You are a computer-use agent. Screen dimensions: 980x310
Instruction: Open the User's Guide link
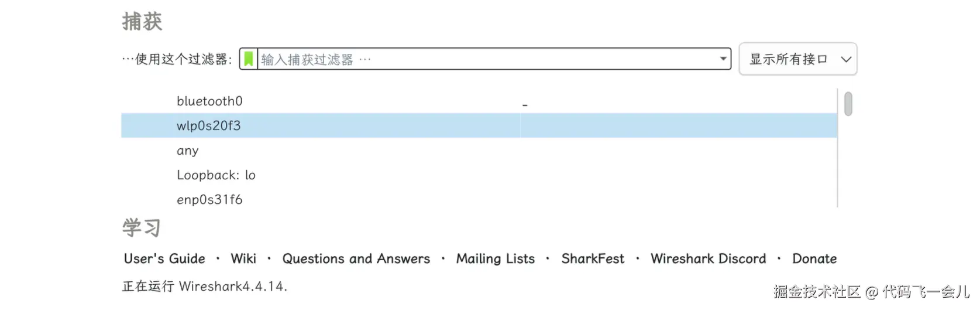click(164, 258)
